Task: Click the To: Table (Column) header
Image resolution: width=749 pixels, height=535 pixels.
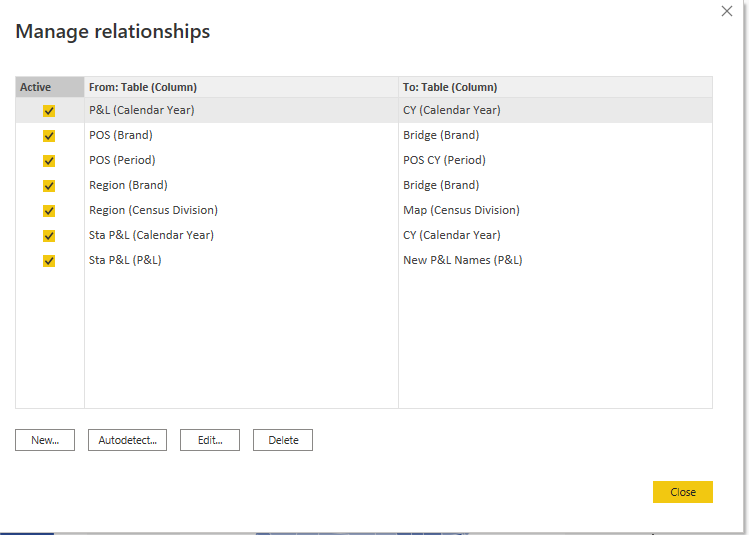Action: point(556,87)
